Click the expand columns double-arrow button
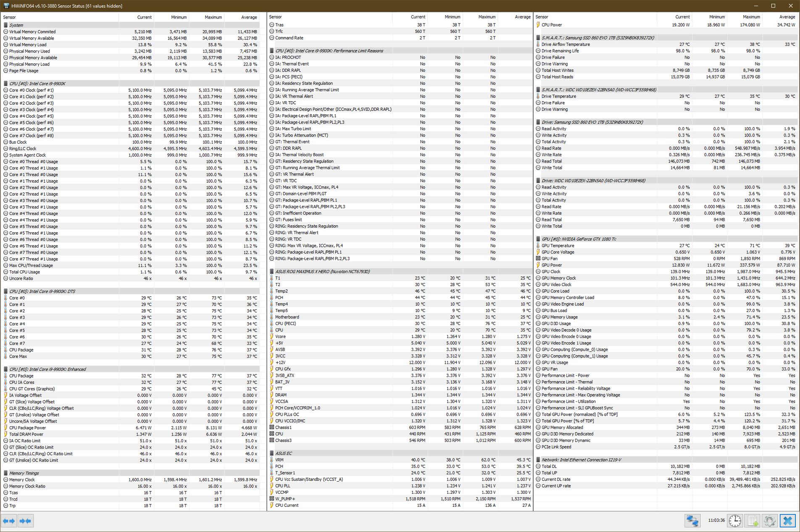 (9, 521)
